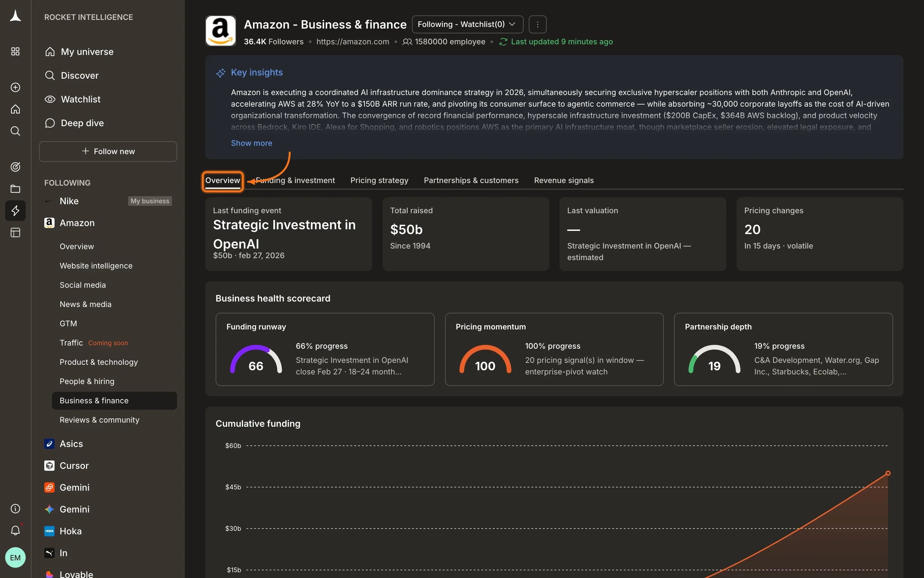Click the Total raised $50b card
The image size is (924, 578).
point(466,234)
